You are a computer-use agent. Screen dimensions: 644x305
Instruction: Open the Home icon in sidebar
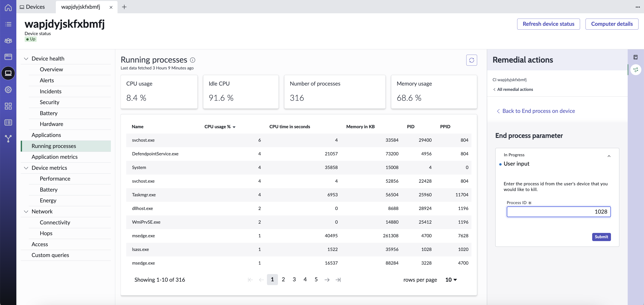(8, 8)
